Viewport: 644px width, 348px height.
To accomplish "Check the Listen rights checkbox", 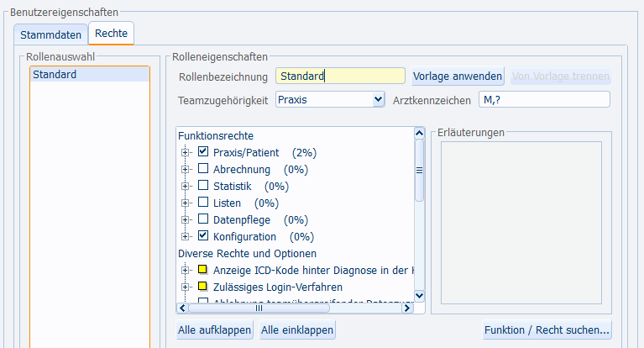I will 203,203.
